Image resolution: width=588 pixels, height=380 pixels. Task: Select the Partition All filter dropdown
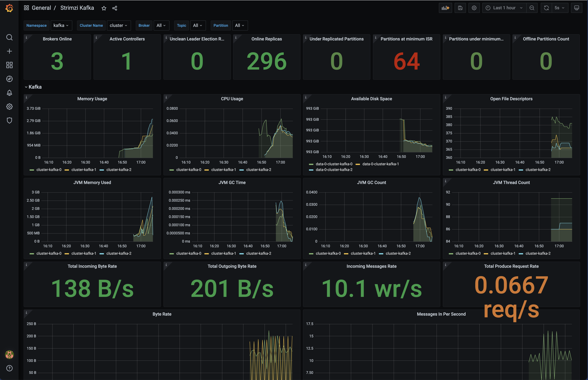pos(239,26)
